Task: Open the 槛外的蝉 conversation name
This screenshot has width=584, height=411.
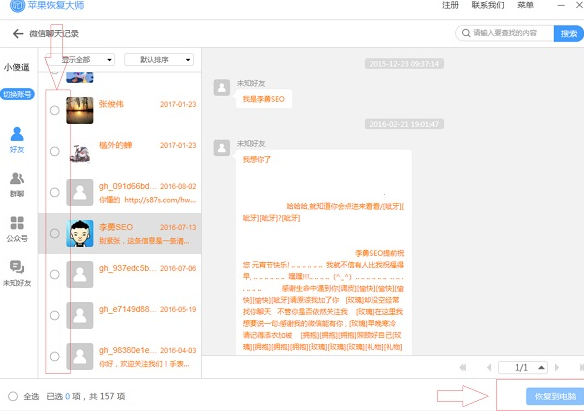Action: click(115, 145)
